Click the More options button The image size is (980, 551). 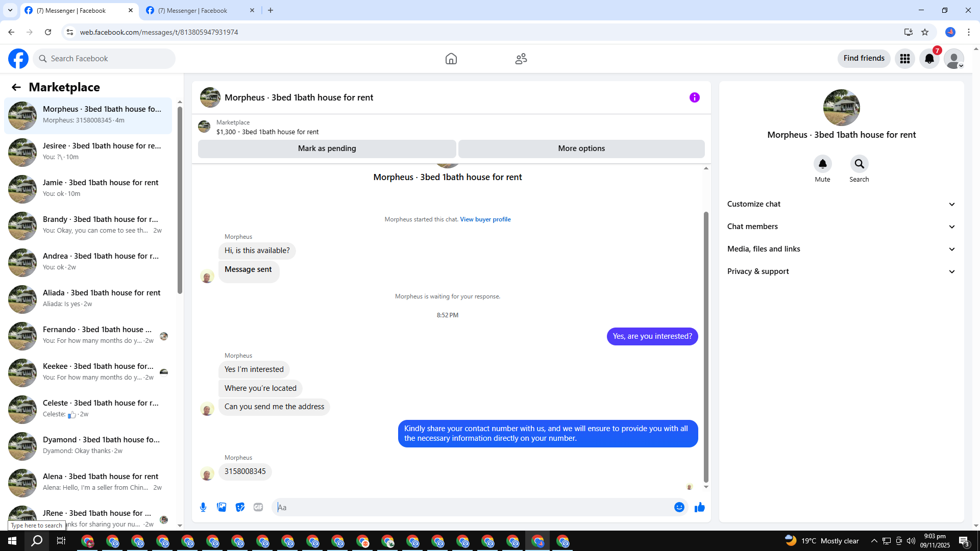581,148
